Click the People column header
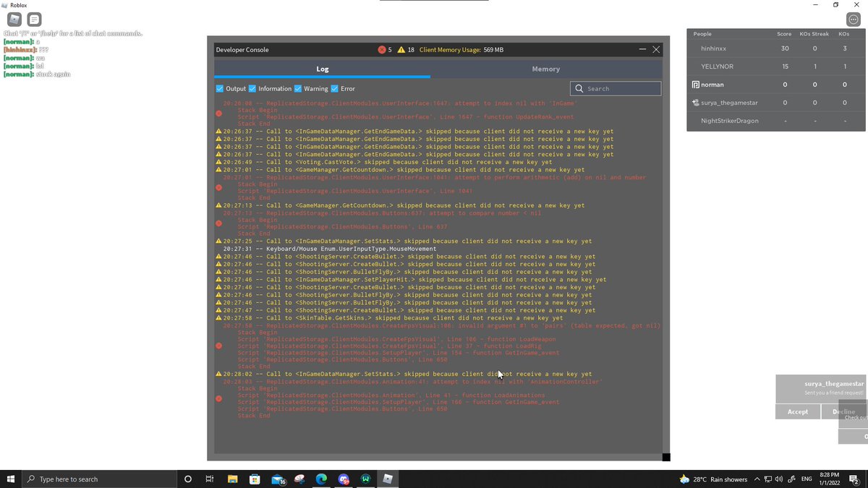This screenshot has width=868, height=488. click(x=702, y=34)
